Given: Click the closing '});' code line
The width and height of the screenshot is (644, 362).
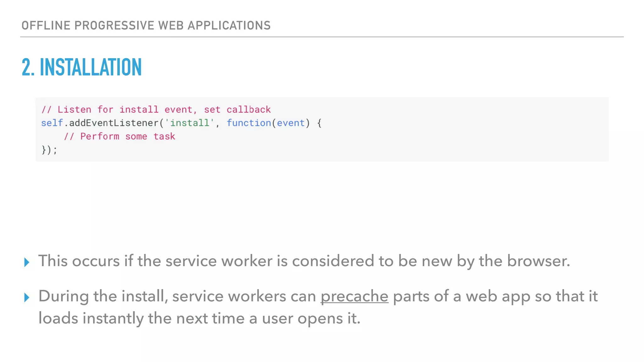Looking at the screenshot, I should point(49,150).
